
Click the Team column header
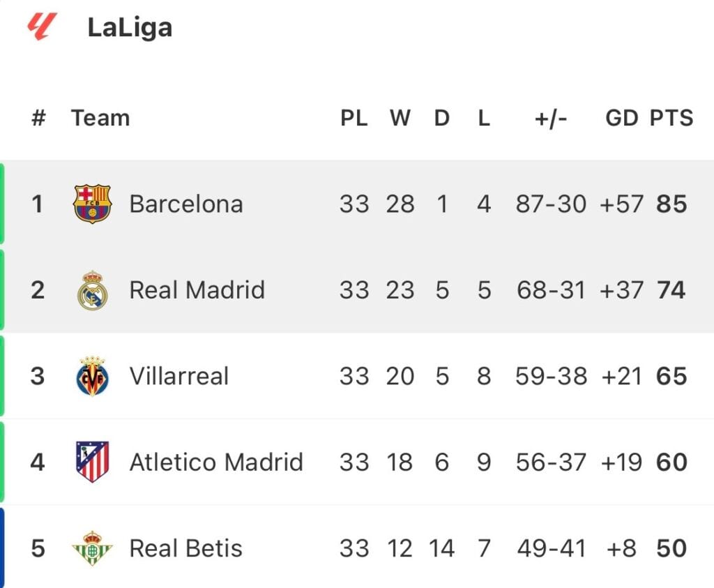click(x=100, y=118)
